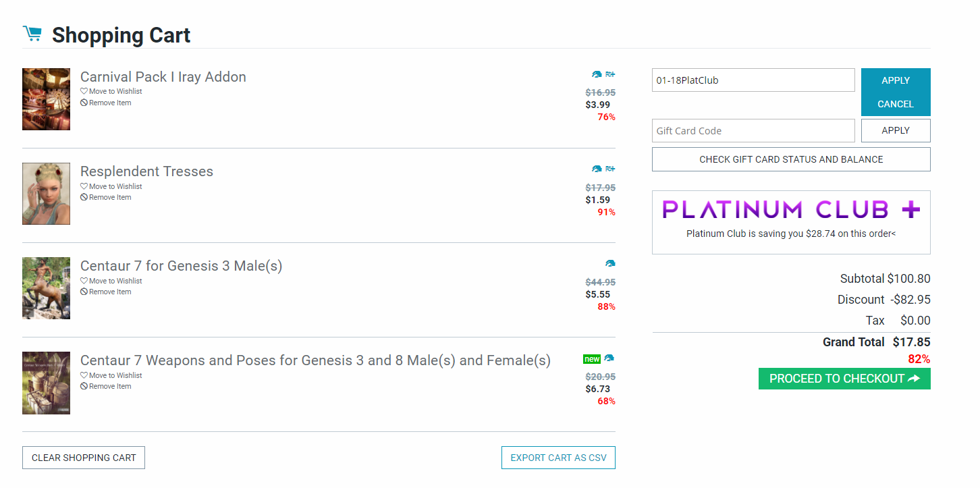Screen dimensions: 980x488
Task: Clear the shopping cart
Action: pos(84,458)
